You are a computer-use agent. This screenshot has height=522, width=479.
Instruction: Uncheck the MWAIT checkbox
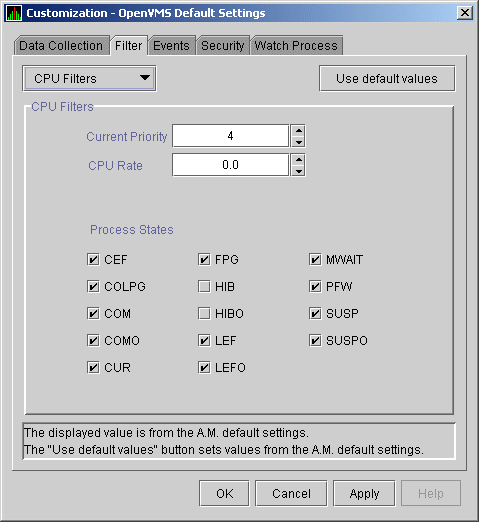point(315,259)
